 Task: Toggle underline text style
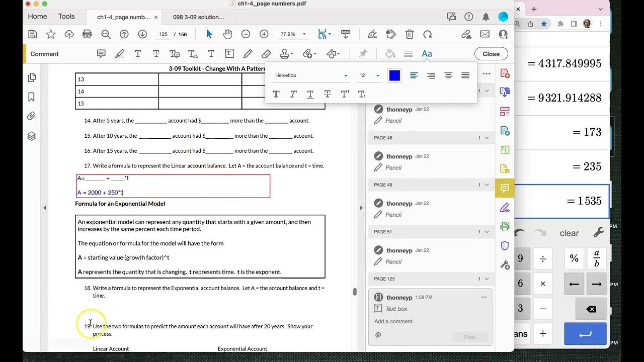[x=310, y=94]
